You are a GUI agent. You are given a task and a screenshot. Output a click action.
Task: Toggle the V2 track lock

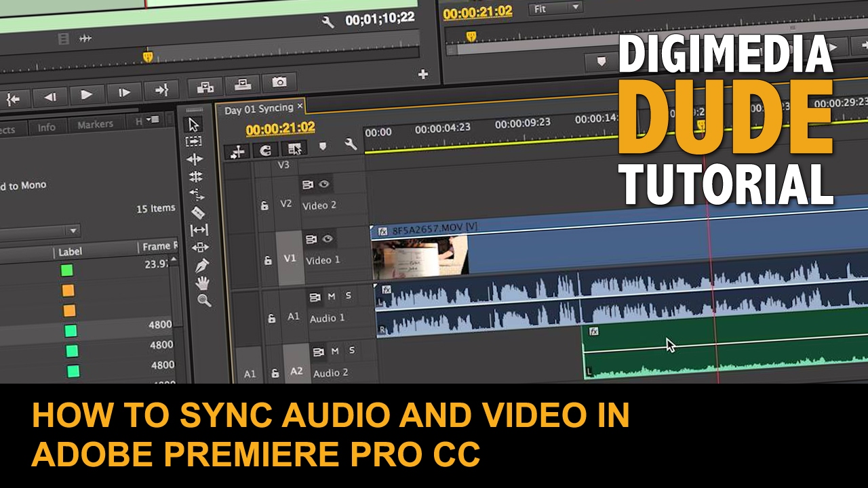coord(264,205)
